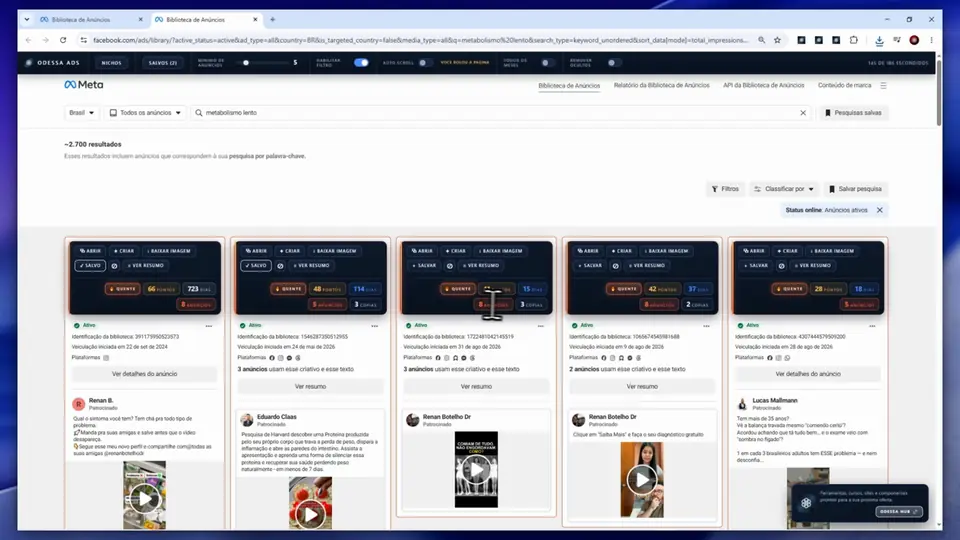Toggle the Auto Scroll switch
The height and width of the screenshot is (540, 960).
[x=424, y=62]
